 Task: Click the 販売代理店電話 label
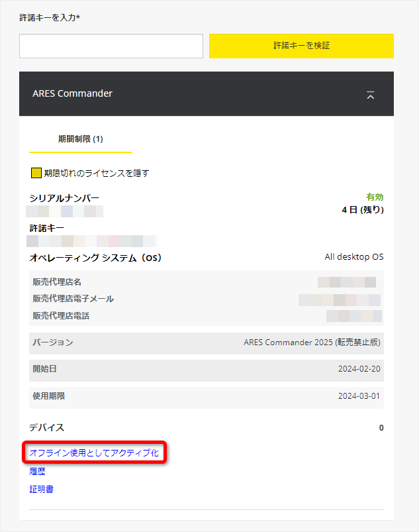click(x=61, y=316)
